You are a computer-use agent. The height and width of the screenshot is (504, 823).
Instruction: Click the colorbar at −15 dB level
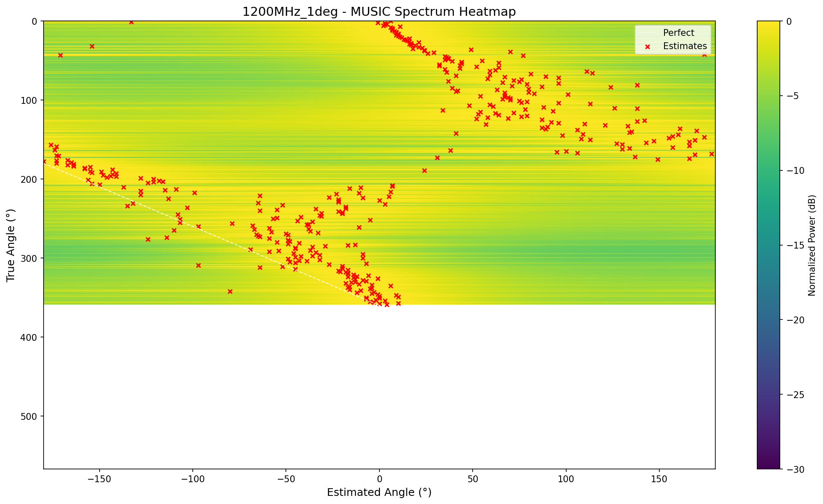click(768, 245)
